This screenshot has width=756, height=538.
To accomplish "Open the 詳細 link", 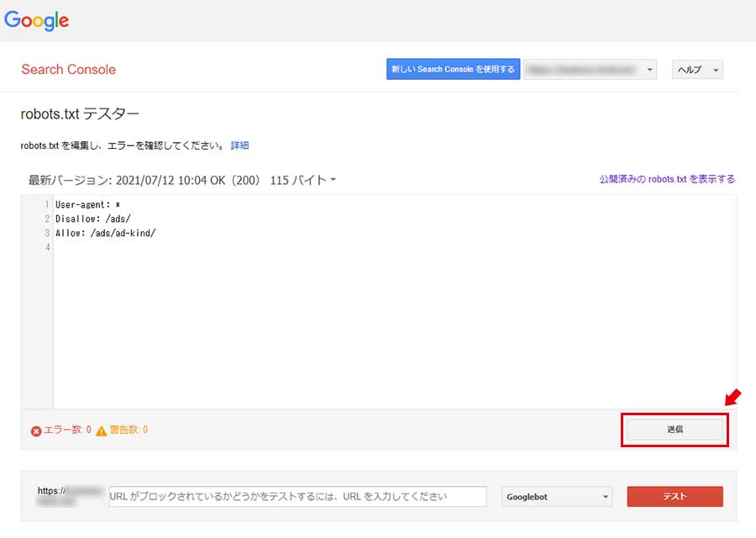I will point(239,145).
